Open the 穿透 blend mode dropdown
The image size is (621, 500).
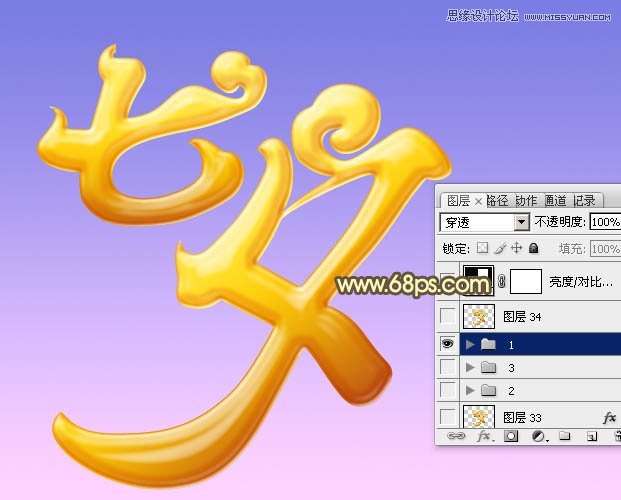tap(522, 222)
